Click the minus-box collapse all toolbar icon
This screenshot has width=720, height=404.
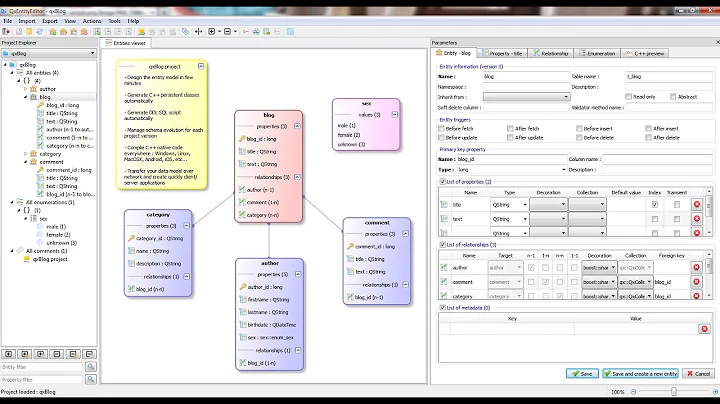(x=227, y=32)
